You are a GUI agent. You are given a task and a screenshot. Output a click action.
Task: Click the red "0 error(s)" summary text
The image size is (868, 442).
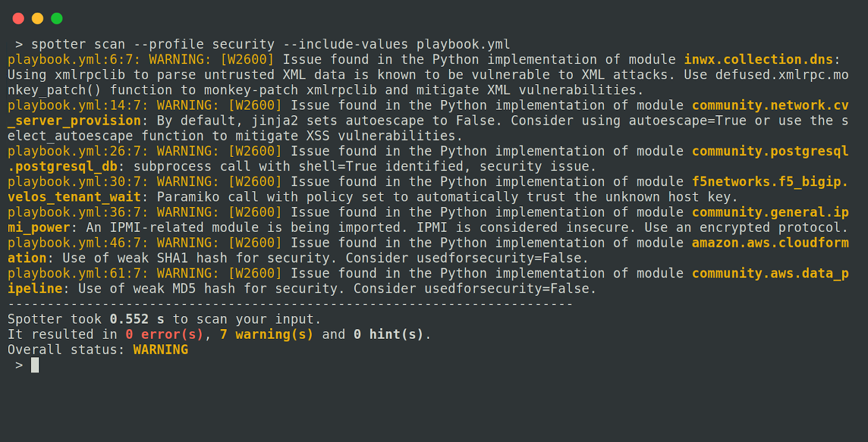click(164, 334)
